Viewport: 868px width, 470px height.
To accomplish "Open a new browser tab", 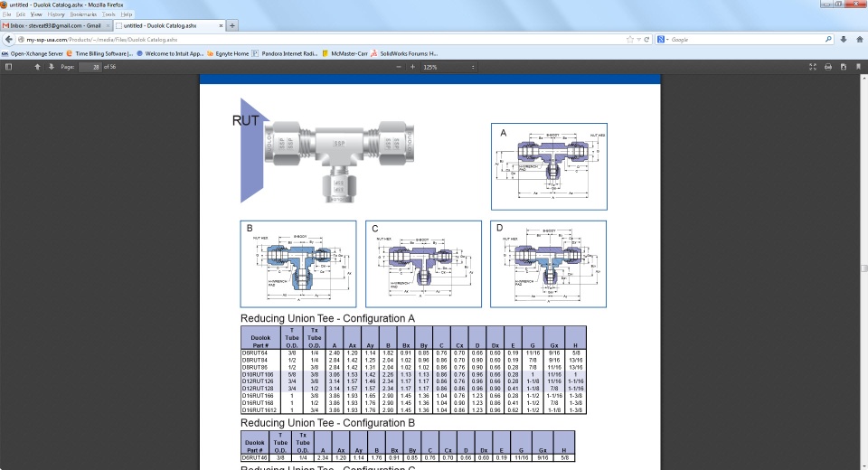I will click(x=232, y=25).
